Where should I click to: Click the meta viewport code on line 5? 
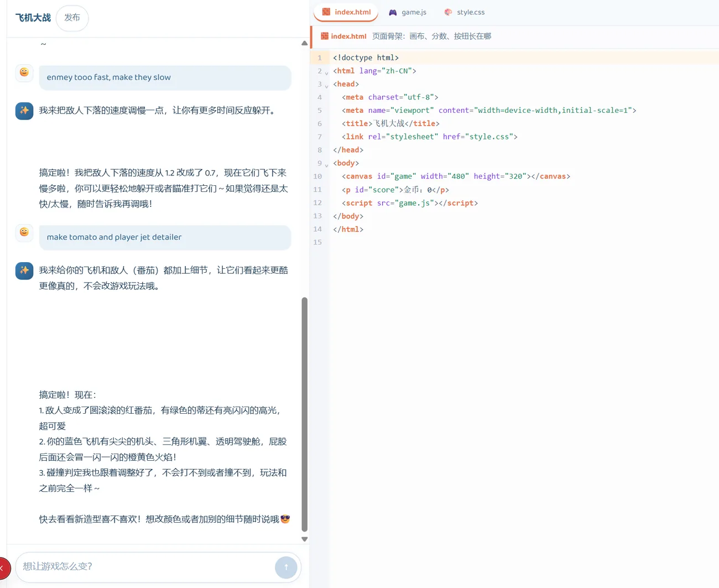(489, 110)
